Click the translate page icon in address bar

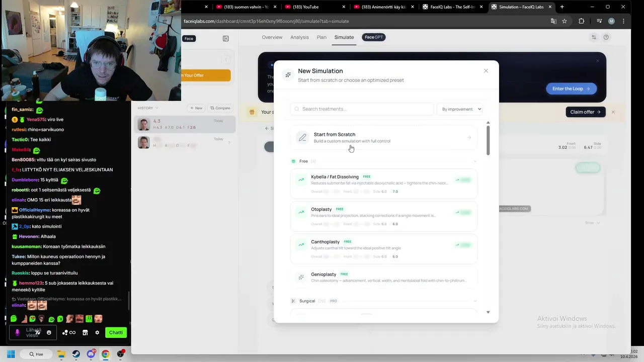(x=553, y=21)
